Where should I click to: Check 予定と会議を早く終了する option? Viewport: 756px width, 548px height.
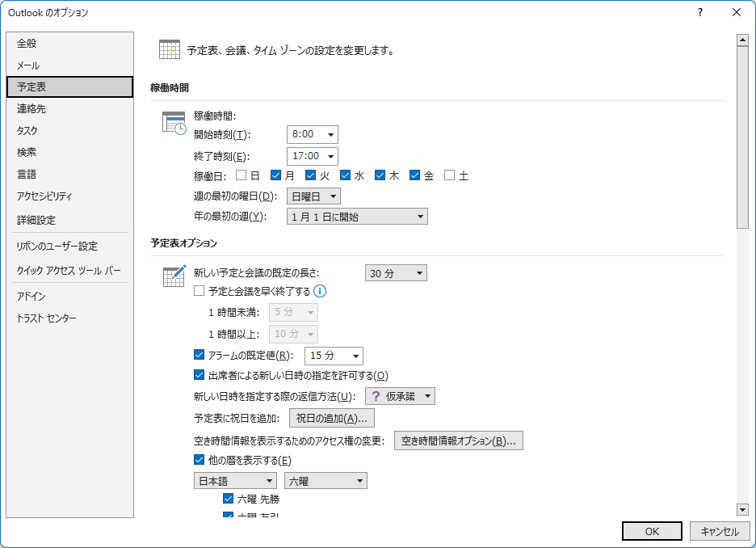click(x=199, y=291)
